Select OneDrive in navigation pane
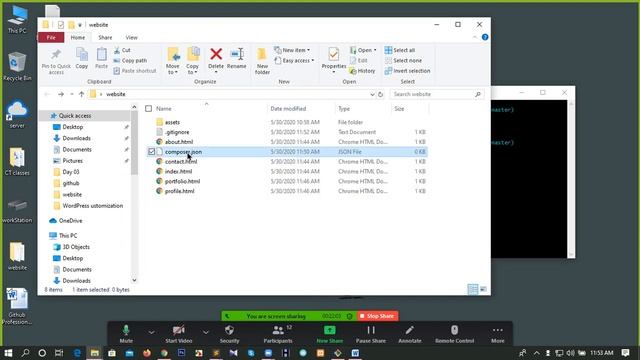 coord(70,221)
